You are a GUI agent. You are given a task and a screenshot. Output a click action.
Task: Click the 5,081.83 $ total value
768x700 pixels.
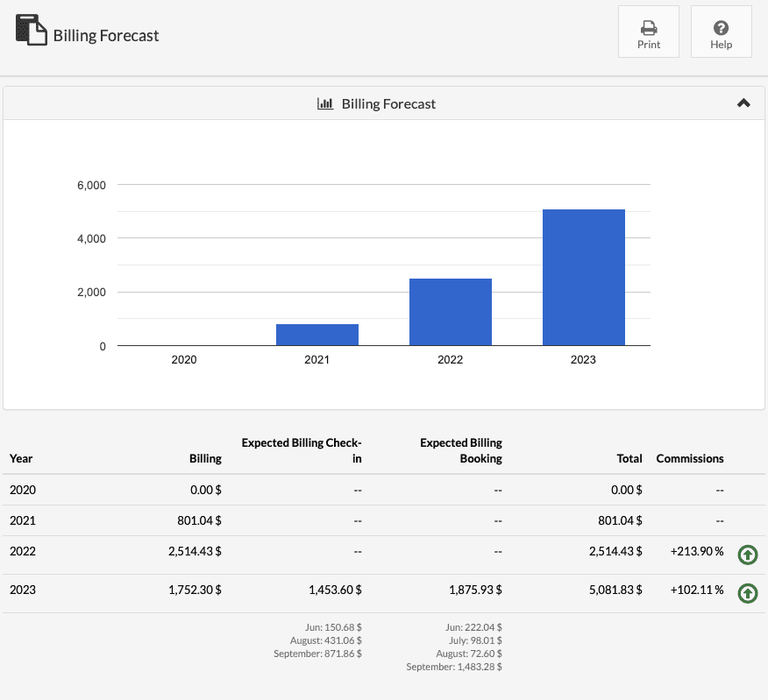tap(615, 590)
